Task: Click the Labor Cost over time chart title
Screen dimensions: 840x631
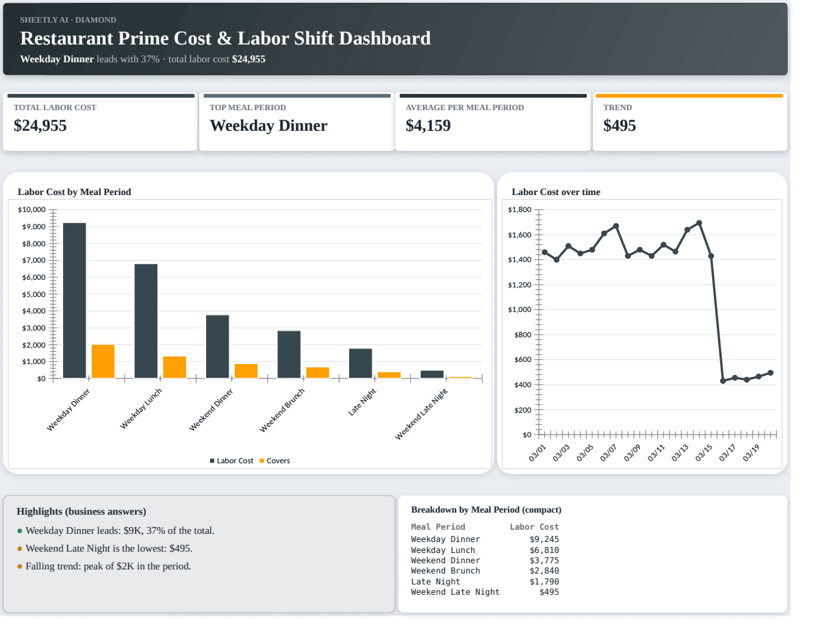Action: (556, 192)
